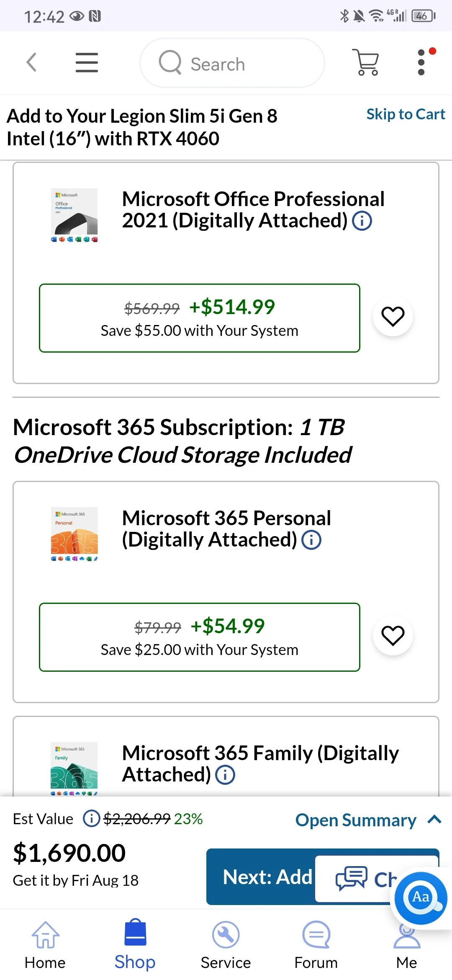Screen dimensions: 452x980
Task: Tap the Skip to Cart link
Action: coord(406,114)
